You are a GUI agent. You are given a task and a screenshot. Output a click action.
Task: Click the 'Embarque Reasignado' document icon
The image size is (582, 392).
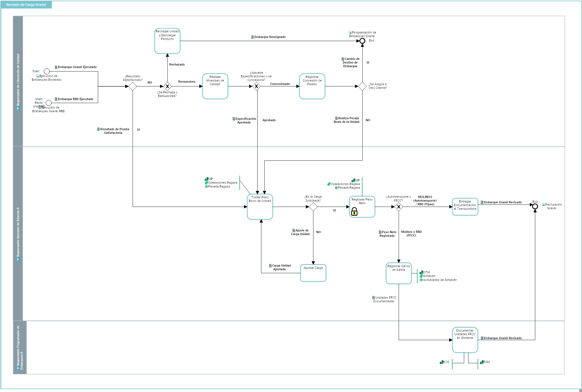click(x=252, y=37)
